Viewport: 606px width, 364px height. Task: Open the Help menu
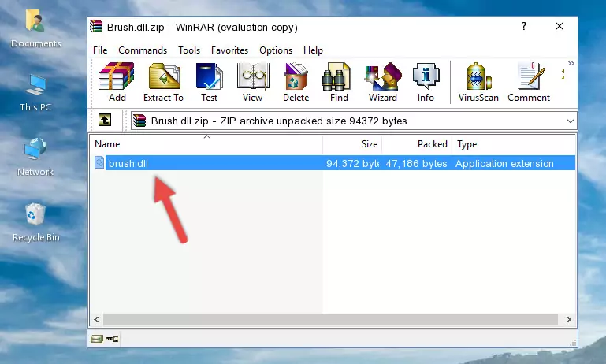[x=313, y=50]
